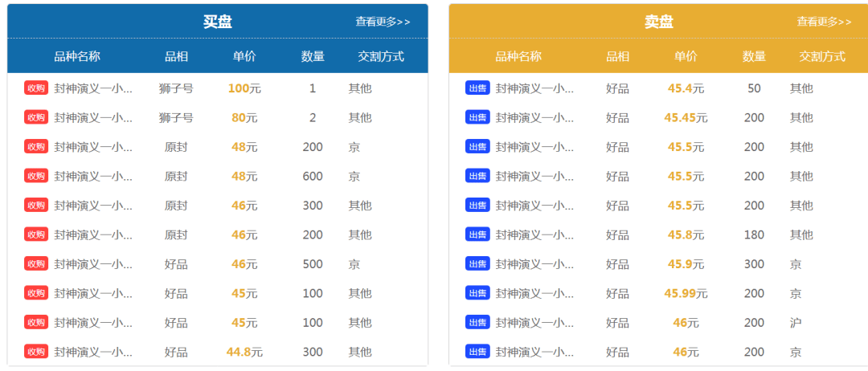Click the 品种名称 header in 卖盘 table
Viewport: 868px width, 371px height.
point(518,56)
